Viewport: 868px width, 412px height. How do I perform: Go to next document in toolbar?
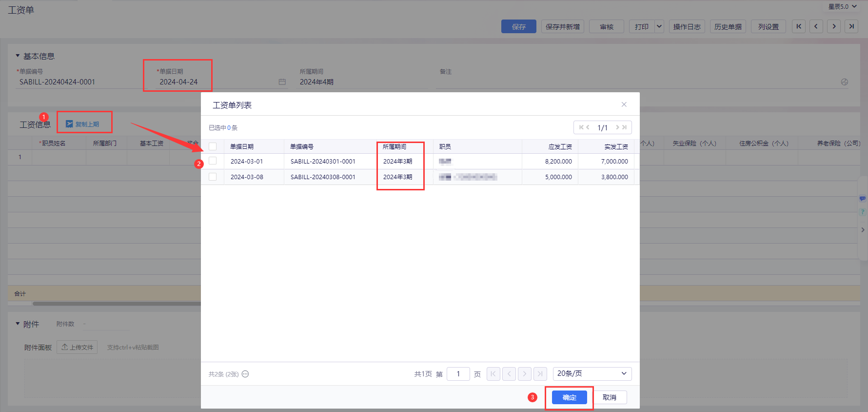(834, 26)
